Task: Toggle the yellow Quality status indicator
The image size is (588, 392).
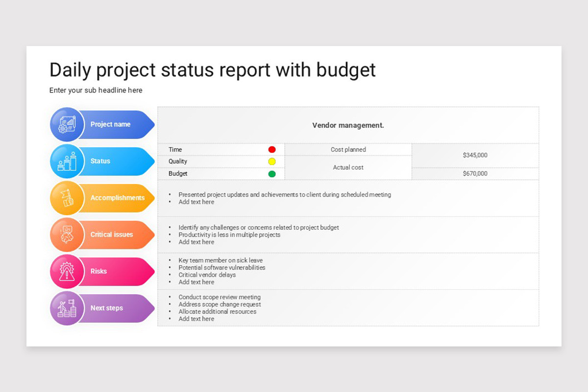Action: point(272,161)
